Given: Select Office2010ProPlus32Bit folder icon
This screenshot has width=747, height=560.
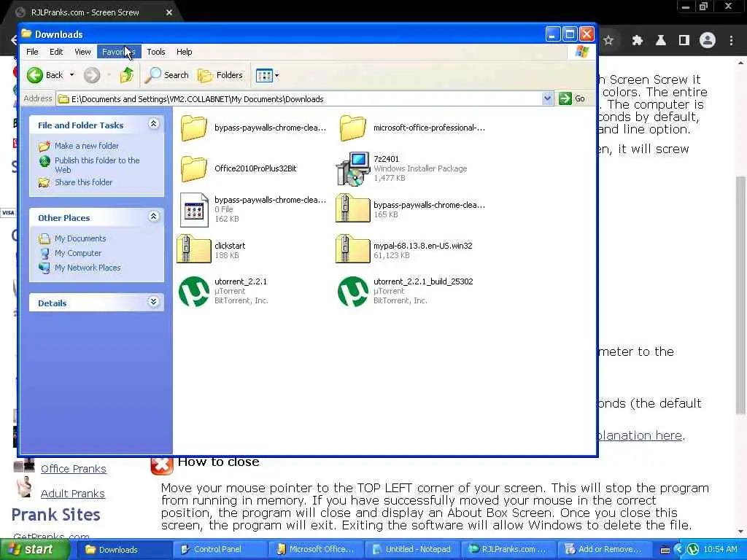Looking at the screenshot, I should 193,168.
